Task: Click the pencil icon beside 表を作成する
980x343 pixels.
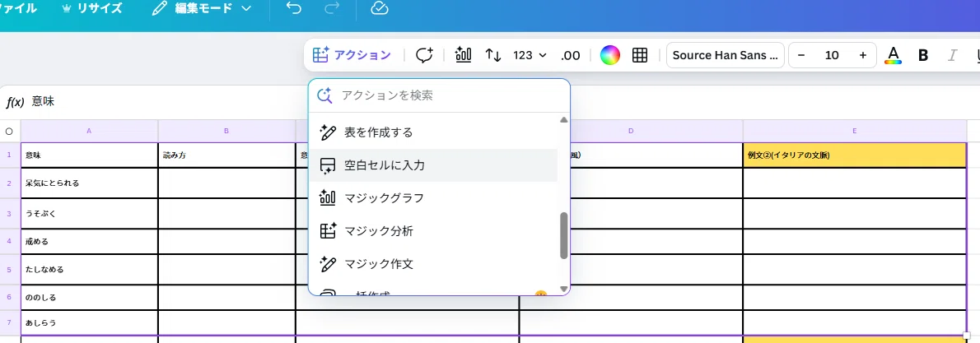Action: coord(328,132)
